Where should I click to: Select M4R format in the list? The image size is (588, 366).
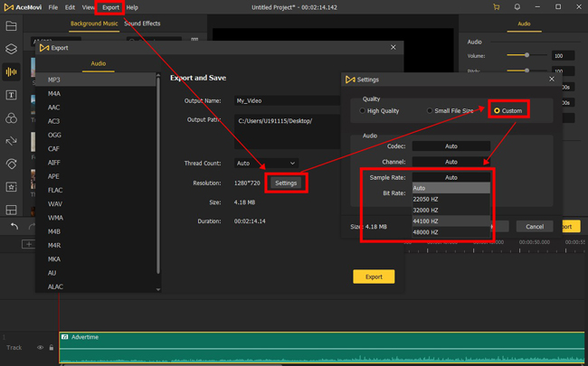click(x=96, y=246)
